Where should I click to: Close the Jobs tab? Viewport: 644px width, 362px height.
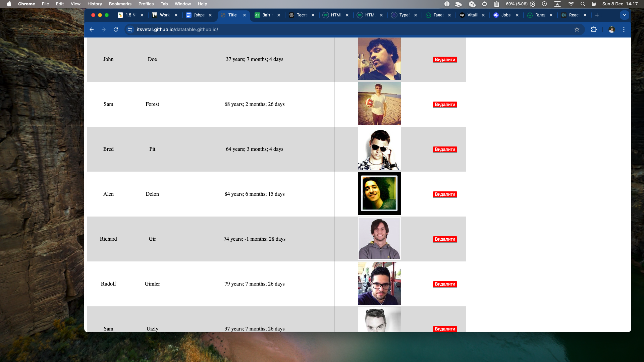pyautogui.click(x=517, y=15)
